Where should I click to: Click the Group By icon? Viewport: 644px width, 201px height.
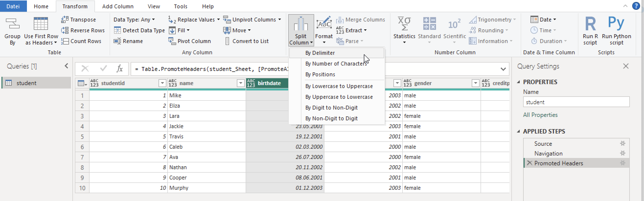click(12, 24)
